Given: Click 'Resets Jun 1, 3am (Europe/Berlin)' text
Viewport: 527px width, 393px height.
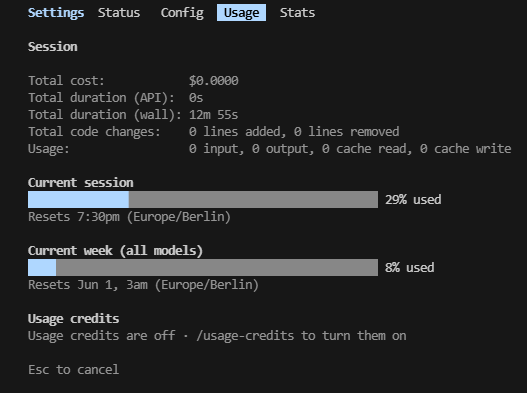Looking at the screenshot, I should coord(144,285).
